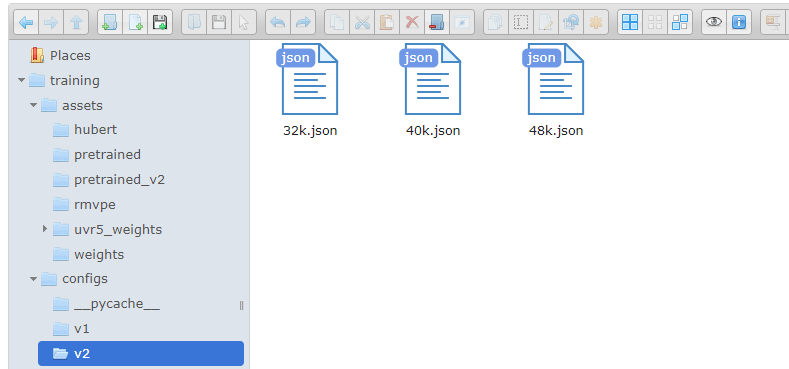
Task: Click the 40k.json file name label
Action: pos(433,131)
